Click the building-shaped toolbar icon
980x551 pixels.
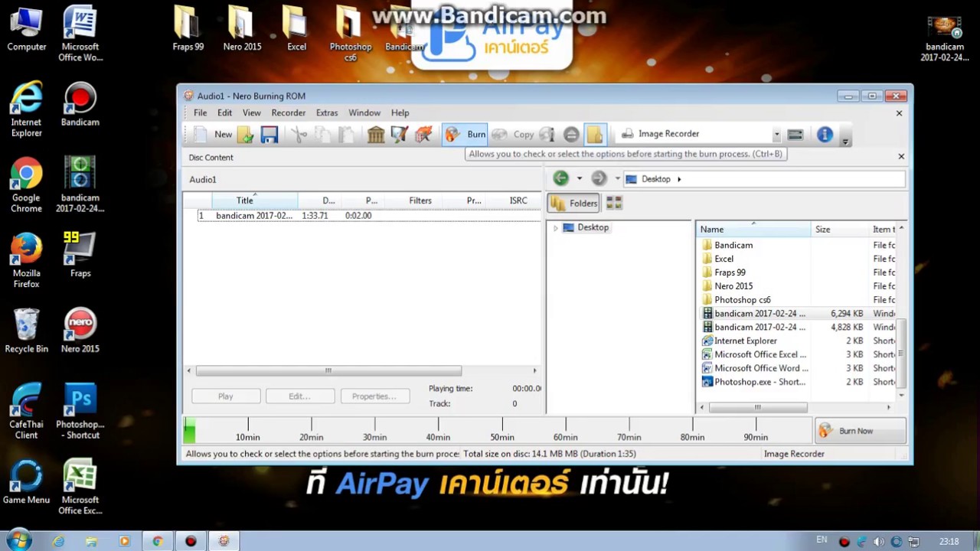coord(376,135)
